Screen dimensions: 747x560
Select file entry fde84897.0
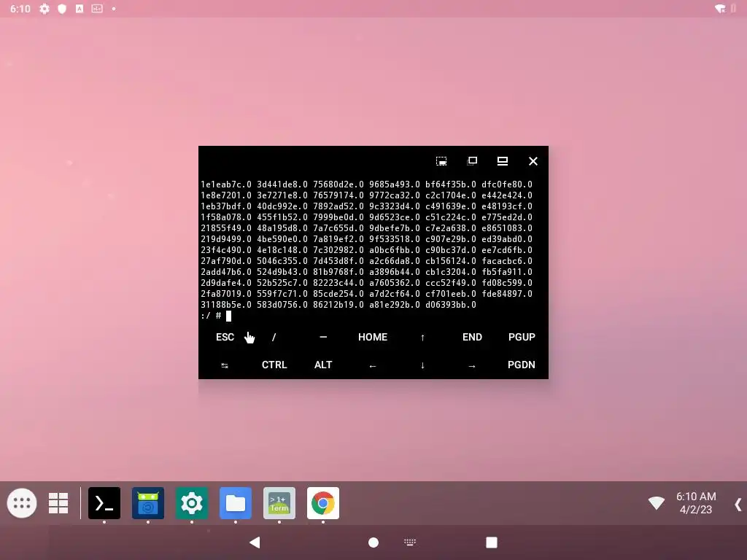[x=507, y=294]
